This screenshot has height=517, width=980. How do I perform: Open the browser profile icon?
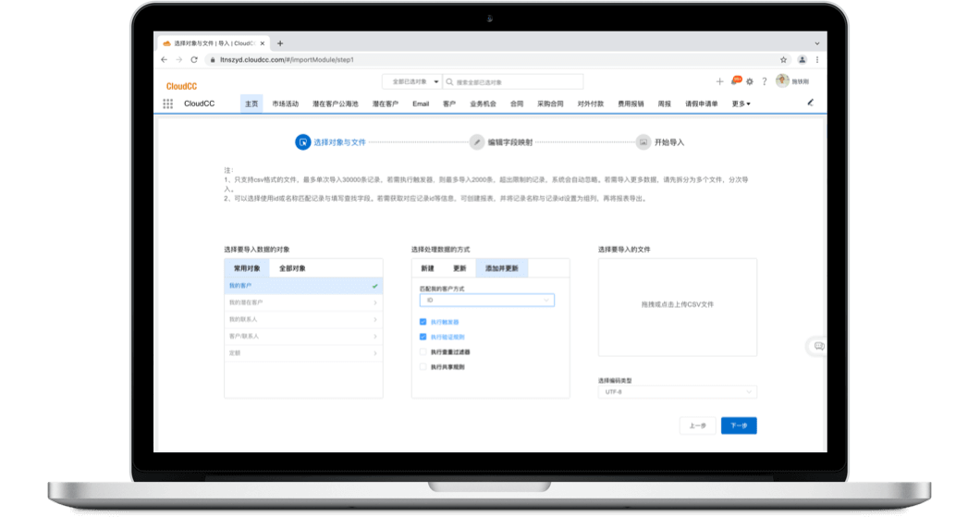802,60
